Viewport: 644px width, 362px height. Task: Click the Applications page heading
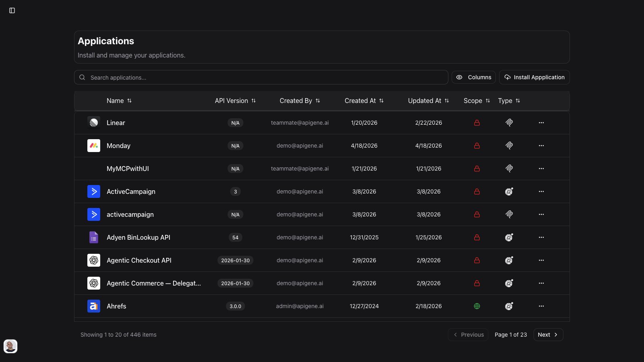(x=106, y=41)
